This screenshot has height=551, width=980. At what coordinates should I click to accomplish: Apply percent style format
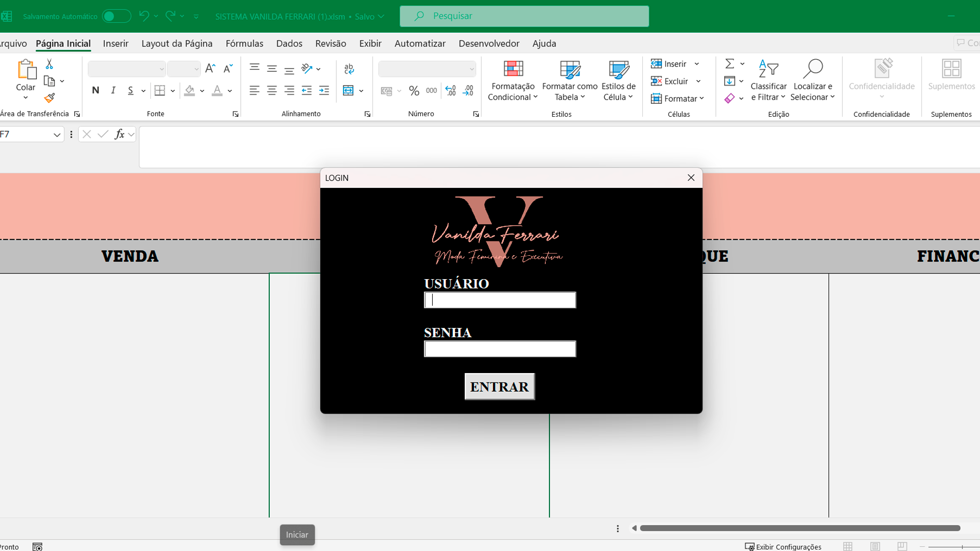click(414, 91)
